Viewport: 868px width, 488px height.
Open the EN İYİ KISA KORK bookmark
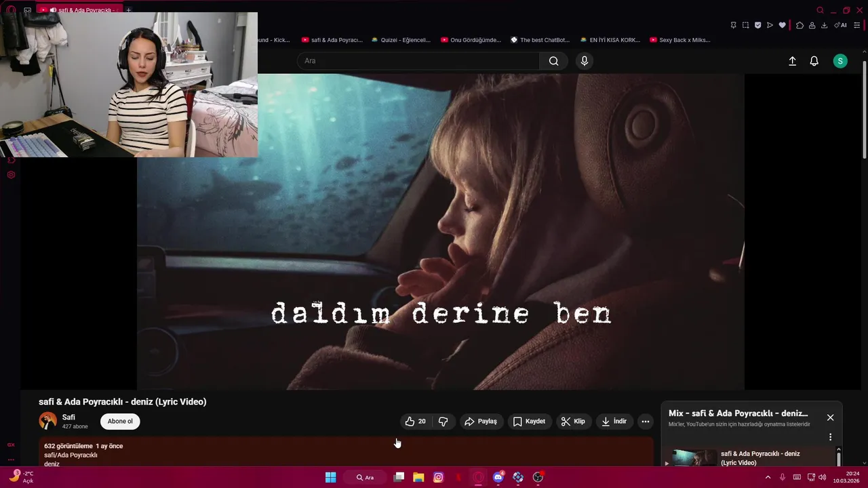tap(610, 40)
